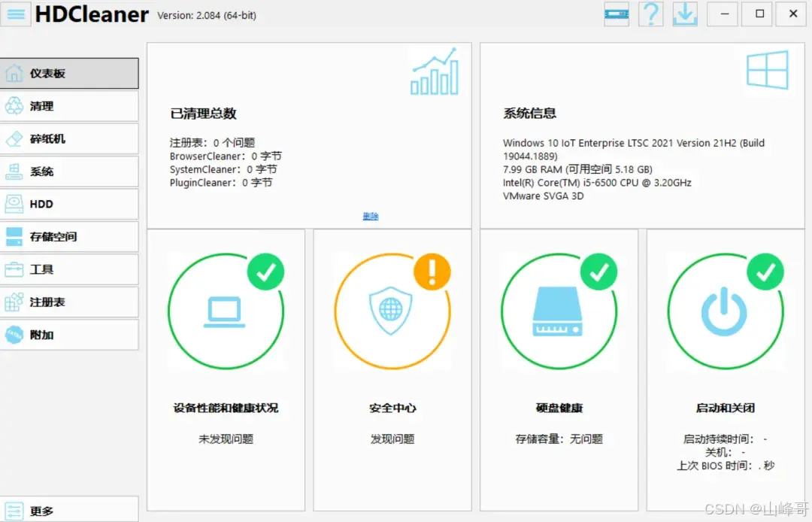
Task: Open the 附加 extras section
Action: click(x=69, y=335)
